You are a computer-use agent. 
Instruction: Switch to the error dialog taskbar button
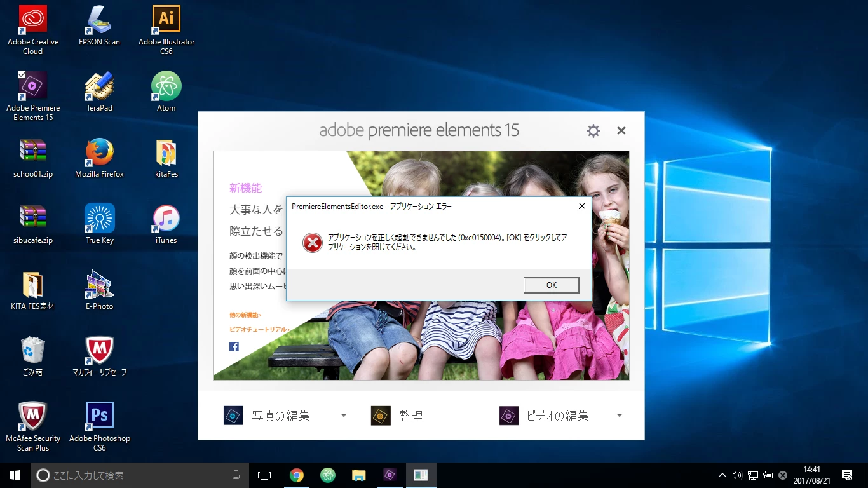tap(421, 475)
